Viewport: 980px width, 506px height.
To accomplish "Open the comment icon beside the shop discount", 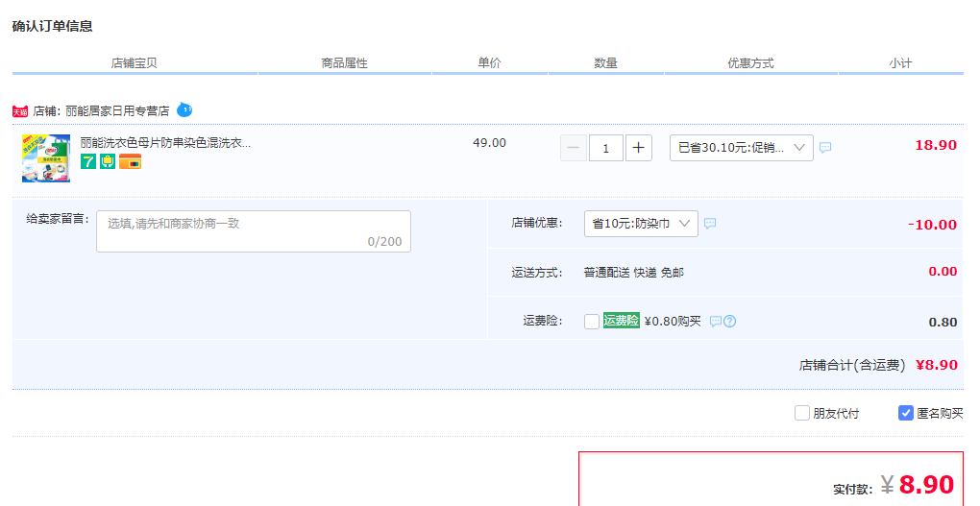I will pyautogui.click(x=710, y=223).
